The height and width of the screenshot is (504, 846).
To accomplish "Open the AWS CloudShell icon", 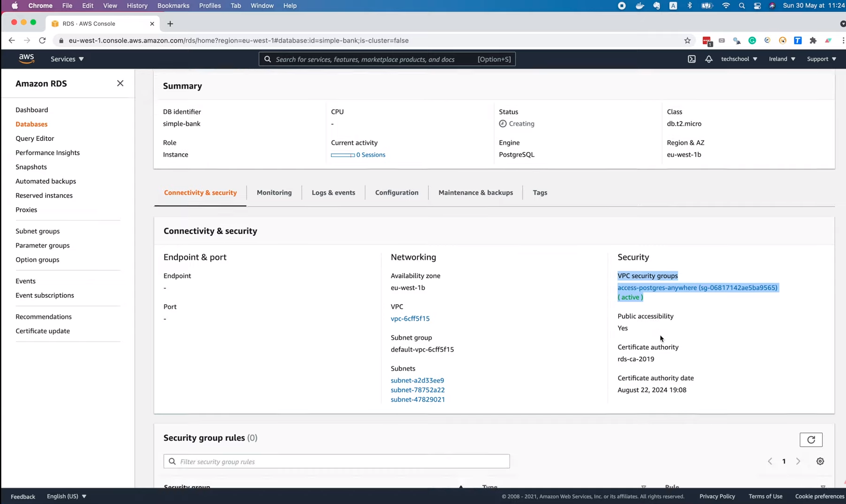I will tap(692, 59).
